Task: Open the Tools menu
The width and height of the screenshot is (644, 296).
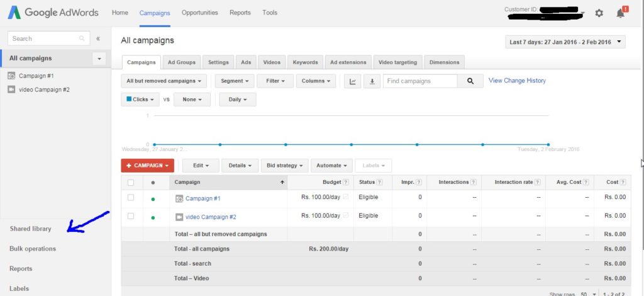Action: click(x=270, y=13)
